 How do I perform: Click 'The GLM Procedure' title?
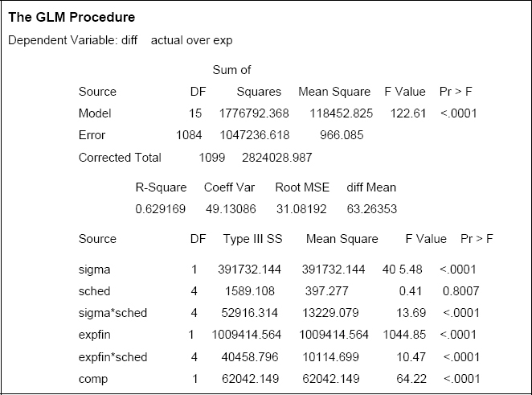coord(72,16)
